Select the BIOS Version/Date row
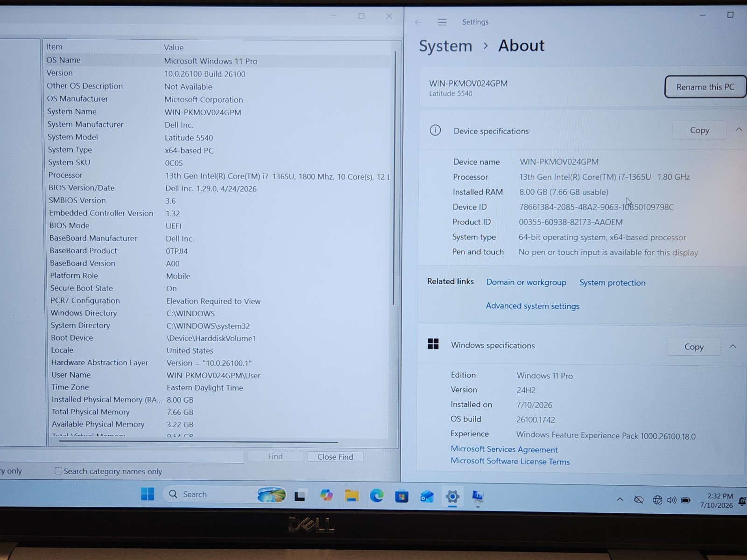 218,188
